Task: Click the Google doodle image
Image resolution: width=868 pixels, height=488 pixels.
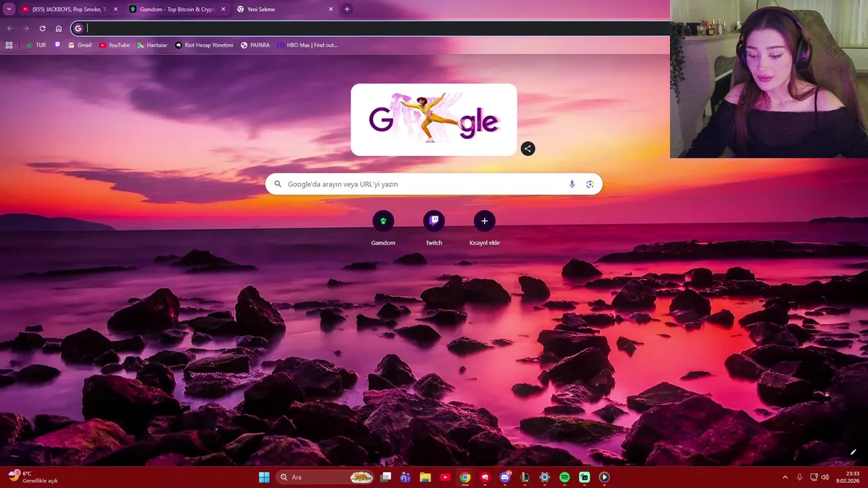Action: [434, 119]
